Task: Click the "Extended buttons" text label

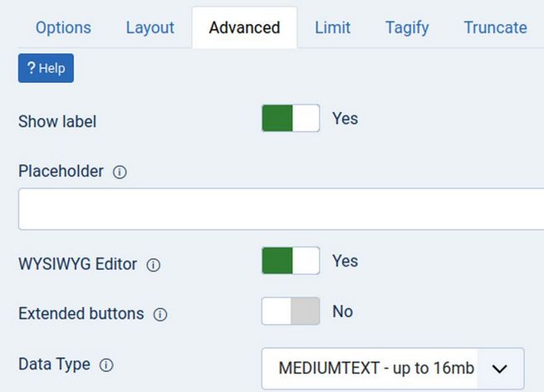Action: click(x=81, y=314)
